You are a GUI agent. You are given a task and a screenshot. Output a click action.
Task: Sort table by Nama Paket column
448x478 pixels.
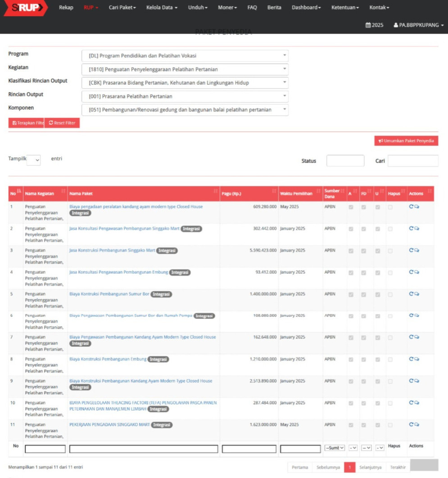pyautogui.click(x=143, y=194)
